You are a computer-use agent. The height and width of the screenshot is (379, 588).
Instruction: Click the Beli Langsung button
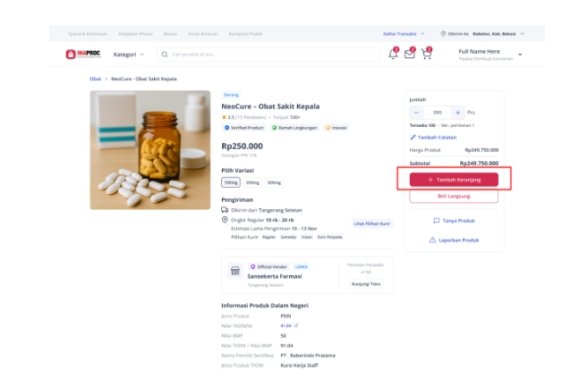pyautogui.click(x=454, y=197)
